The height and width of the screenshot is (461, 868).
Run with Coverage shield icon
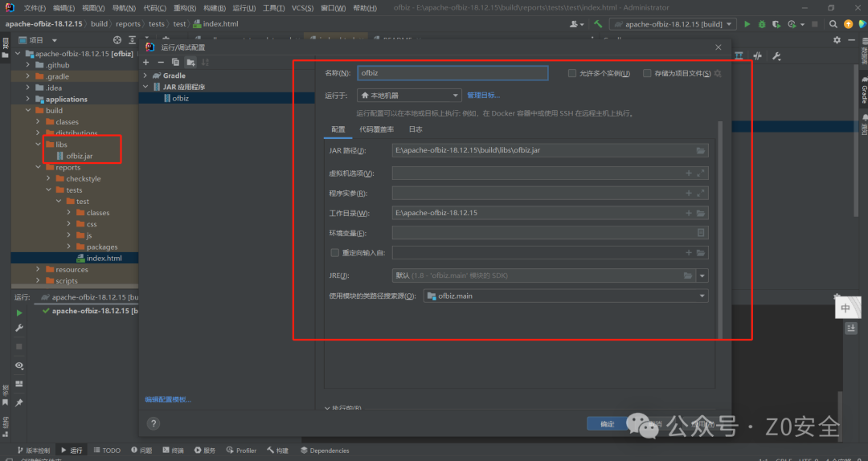(776, 24)
